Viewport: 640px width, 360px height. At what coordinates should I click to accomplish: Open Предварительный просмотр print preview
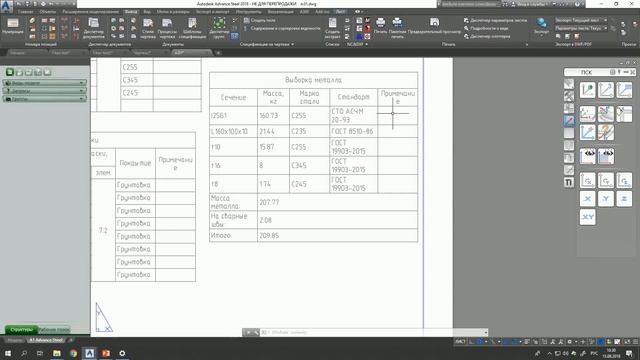434,25
